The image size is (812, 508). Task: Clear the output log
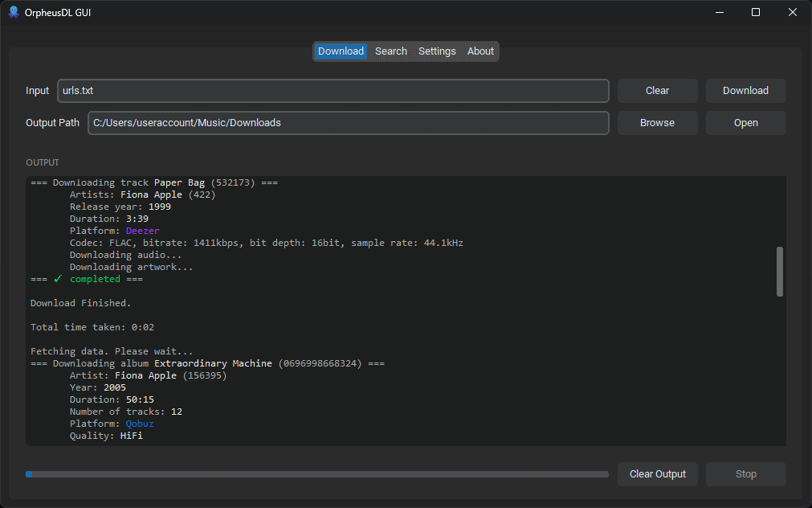tap(657, 474)
